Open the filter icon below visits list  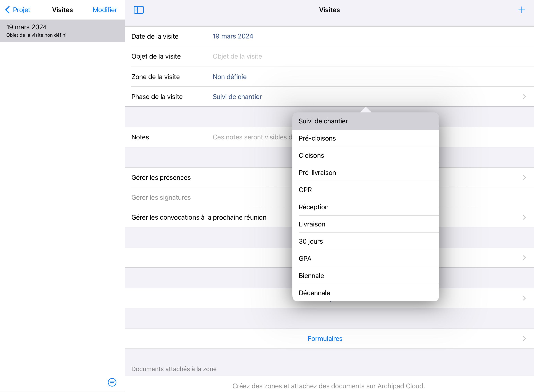tap(112, 382)
